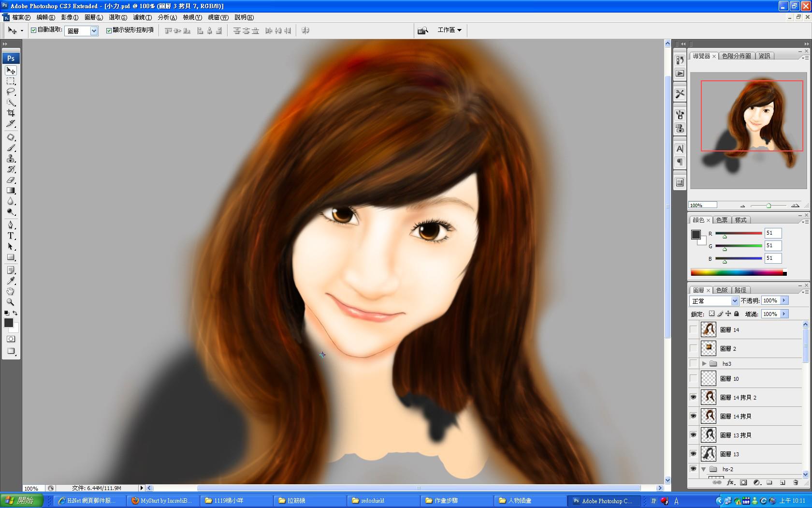The height and width of the screenshot is (508, 812).
Task: Switch to the 色版 channels tab
Action: pos(722,290)
